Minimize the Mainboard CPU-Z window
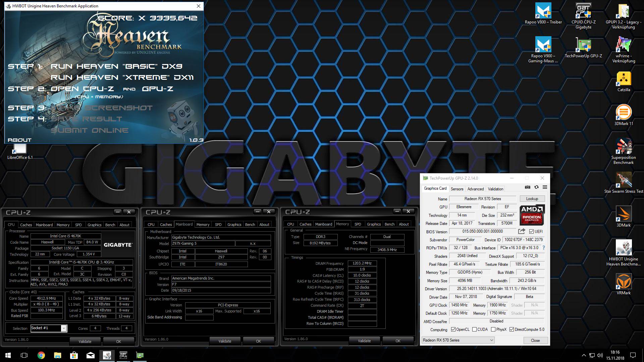644x362 pixels. tap(257, 212)
